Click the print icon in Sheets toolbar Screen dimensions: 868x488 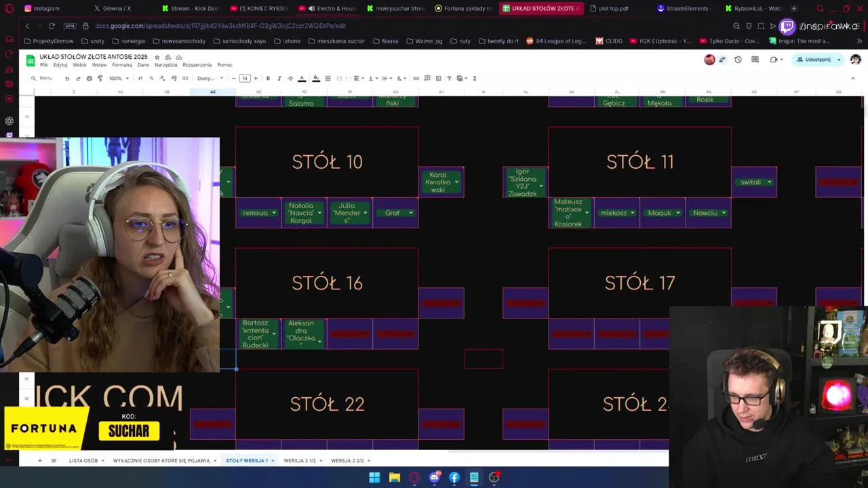[89, 79]
